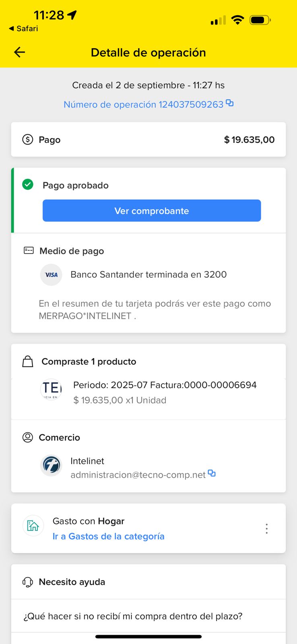Tap the Intelinet merchant logo
The height and width of the screenshot is (644, 297).
click(x=51, y=465)
